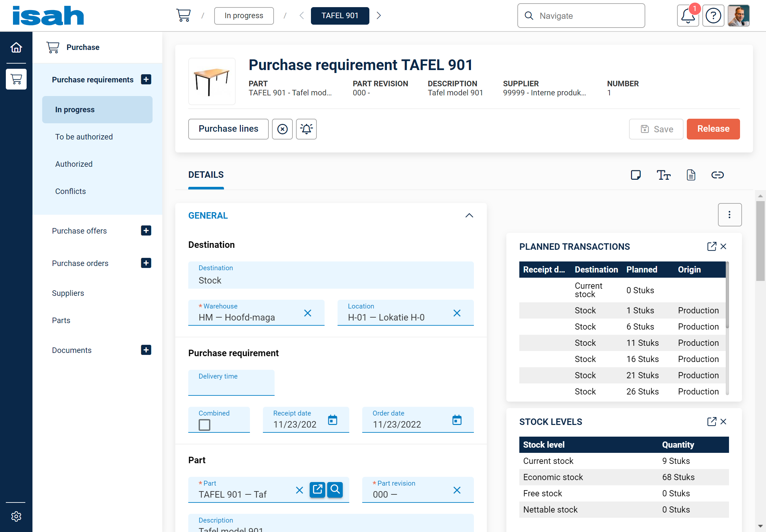
Task: Click the circled X cancel button
Action: click(x=282, y=129)
